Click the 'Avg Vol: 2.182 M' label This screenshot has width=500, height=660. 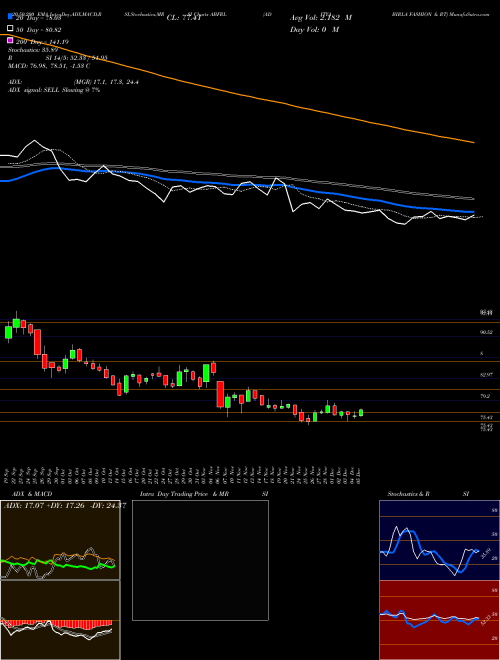coord(321,18)
